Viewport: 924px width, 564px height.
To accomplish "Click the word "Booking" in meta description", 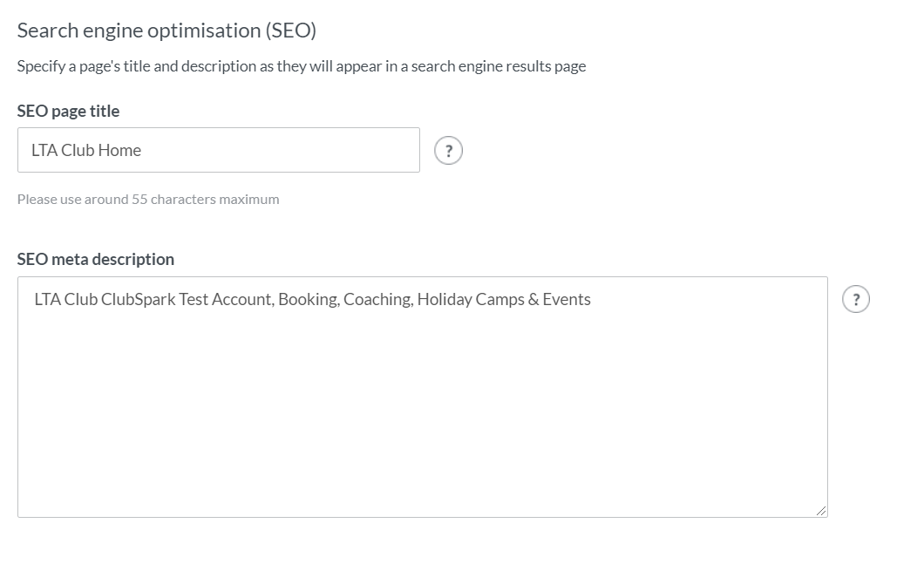I will pyautogui.click(x=308, y=300).
